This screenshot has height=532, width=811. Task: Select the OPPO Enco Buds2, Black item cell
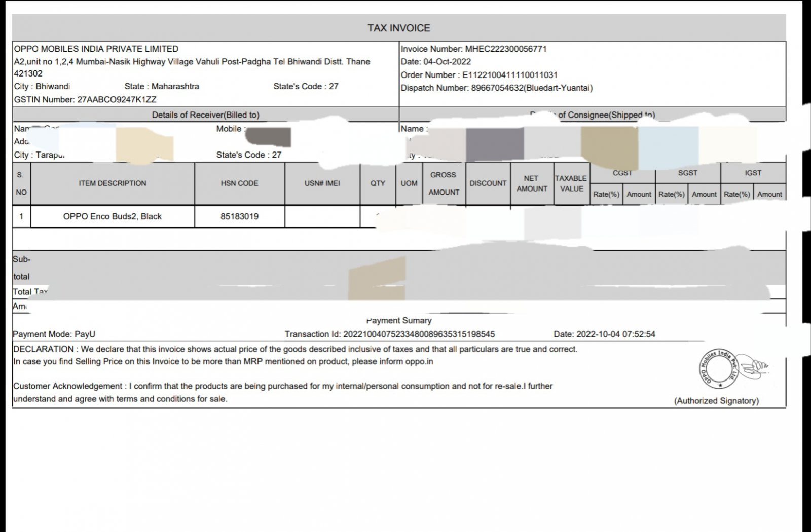113,217
